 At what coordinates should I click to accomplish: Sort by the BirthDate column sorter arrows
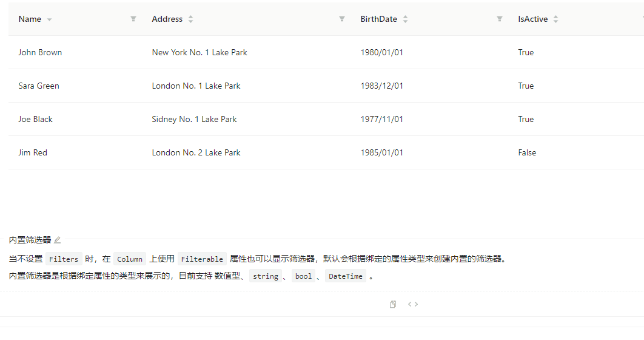[x=405, y=19]
